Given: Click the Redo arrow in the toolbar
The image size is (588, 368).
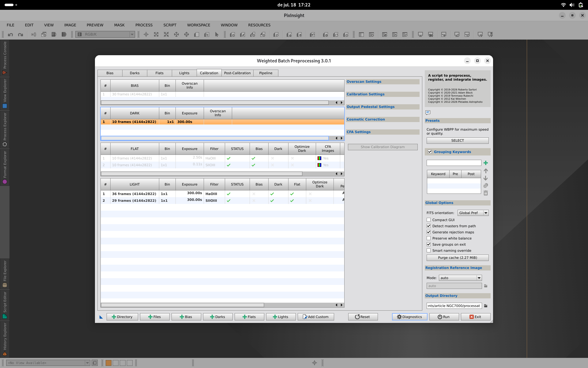Looking at the screenshot, I should click(x=21, y=35).
